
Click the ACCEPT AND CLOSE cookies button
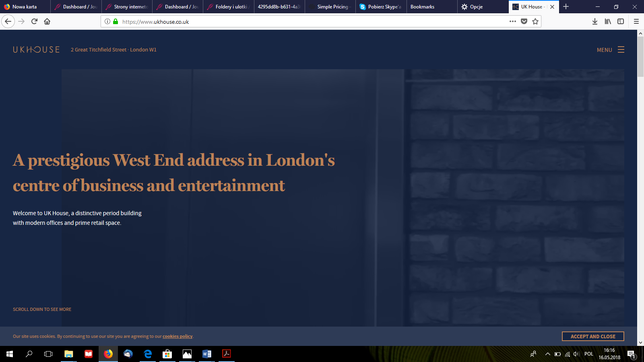(592, 336)
